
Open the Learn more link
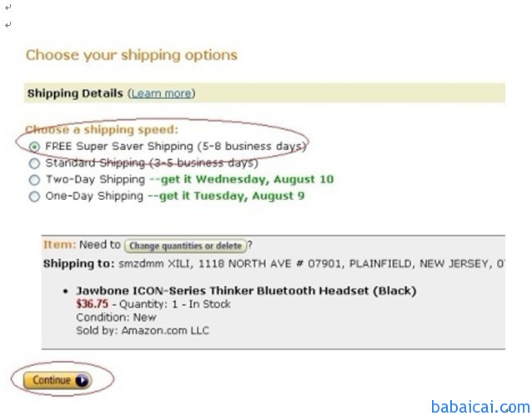162,93
